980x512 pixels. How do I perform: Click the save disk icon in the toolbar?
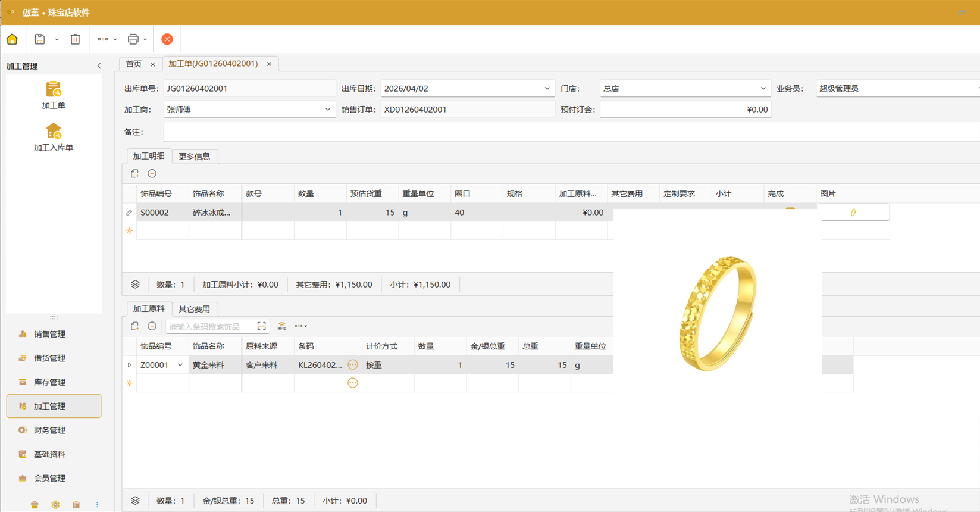point(40,39)
